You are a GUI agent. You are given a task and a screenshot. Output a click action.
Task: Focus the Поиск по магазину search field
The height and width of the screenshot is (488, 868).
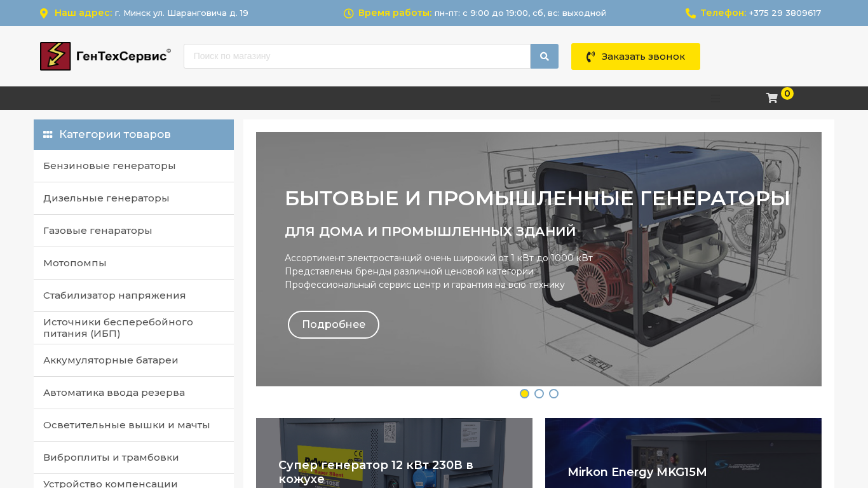(x=357, y=56)
